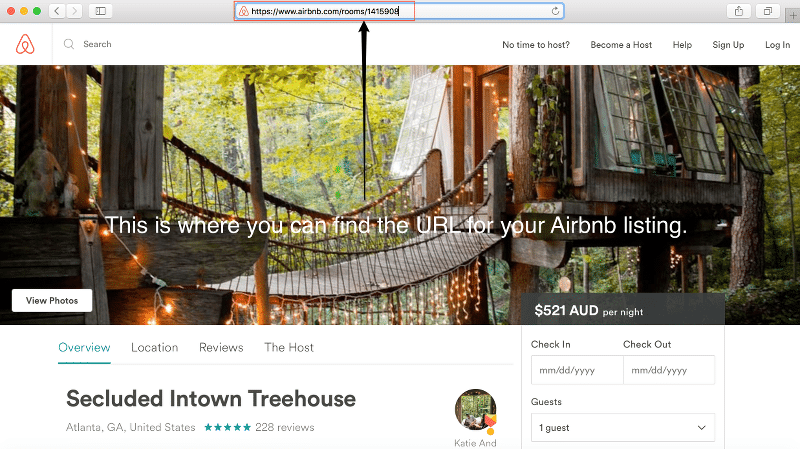Open the host's profile photo
This screenshot has width=800, height=449.
(475, 409)
